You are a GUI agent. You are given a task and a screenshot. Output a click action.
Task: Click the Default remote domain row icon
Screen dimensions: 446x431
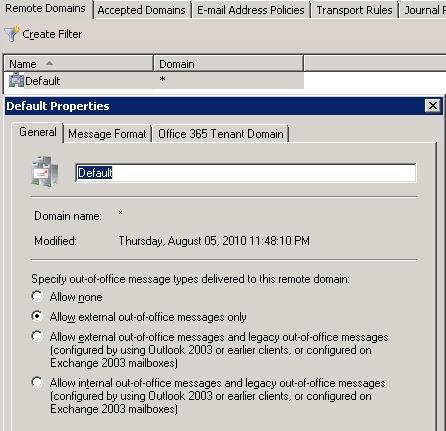pos(16,80)
